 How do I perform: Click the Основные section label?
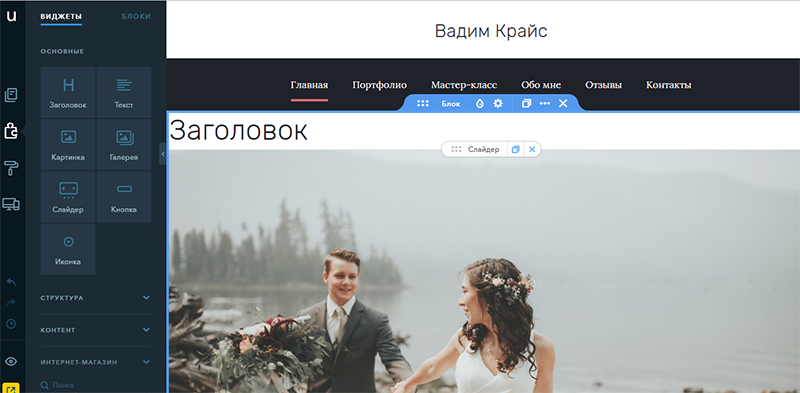62,52
